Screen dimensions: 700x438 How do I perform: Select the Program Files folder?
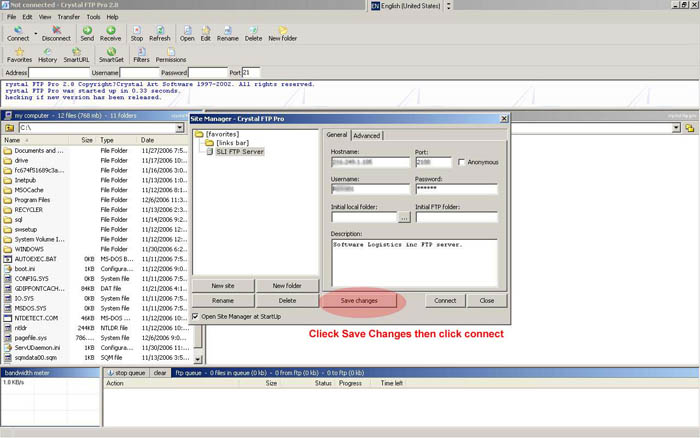32,200
